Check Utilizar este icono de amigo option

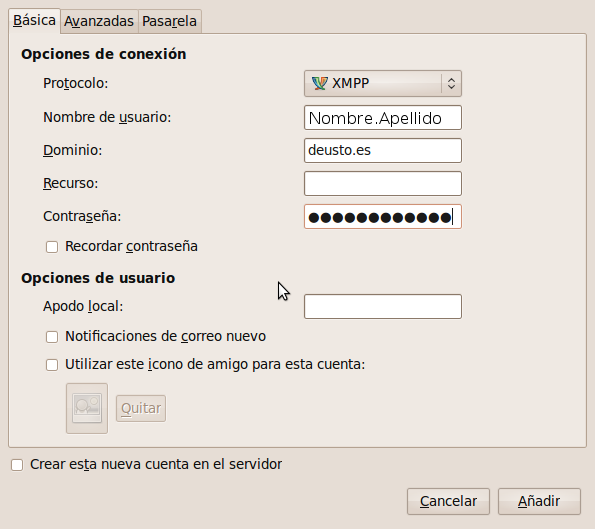(x=52, y=365)
